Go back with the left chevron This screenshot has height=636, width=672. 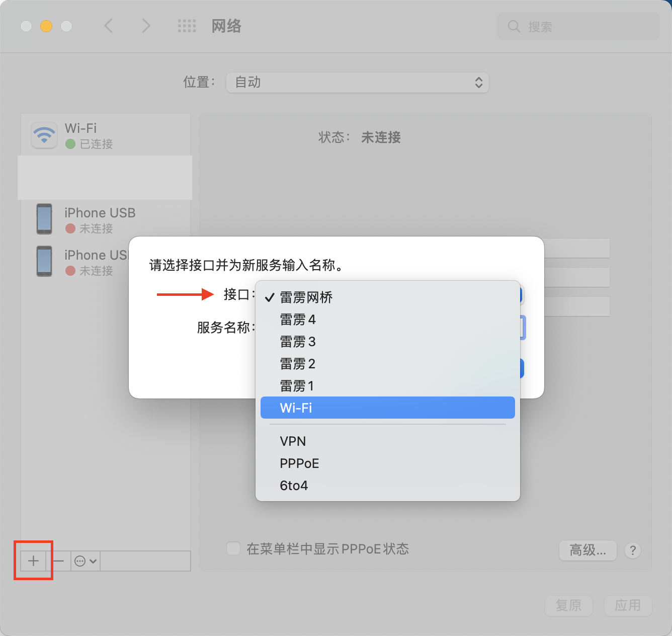(x=108, y=26)
